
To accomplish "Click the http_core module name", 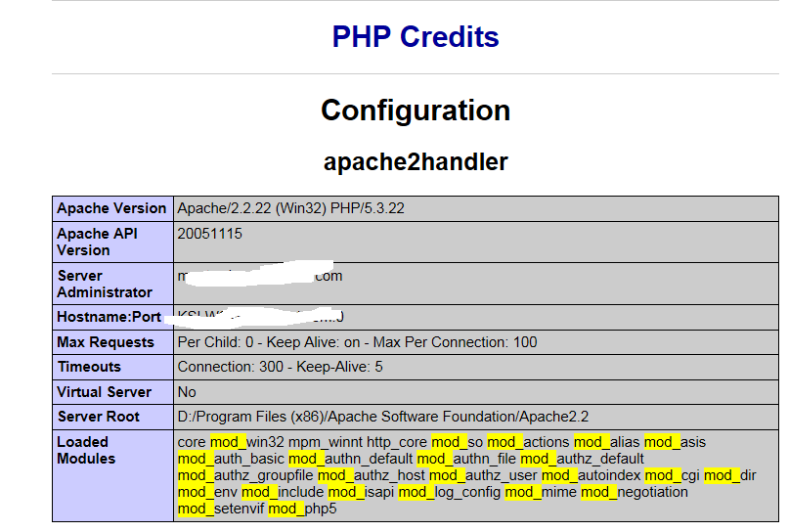I will (x=397, y=442).
